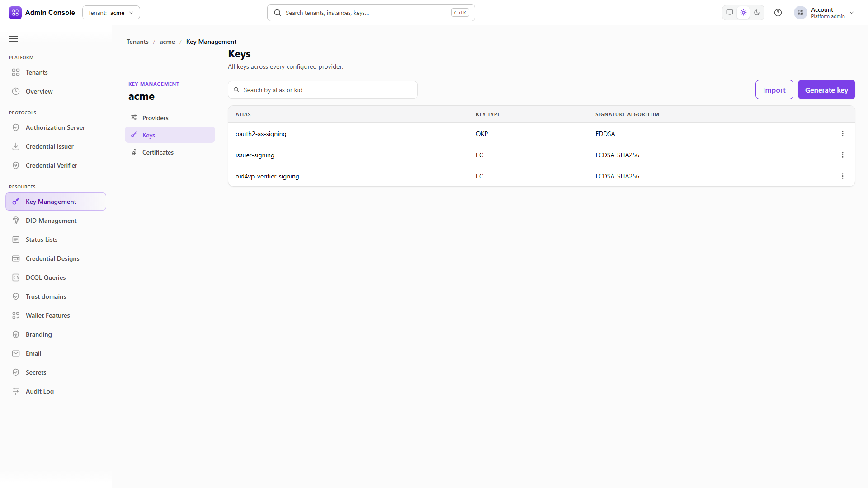Click the KEY TYPE column header
Image resolution: width=868 pixels, height=488 pixels.
coord(488,114)
